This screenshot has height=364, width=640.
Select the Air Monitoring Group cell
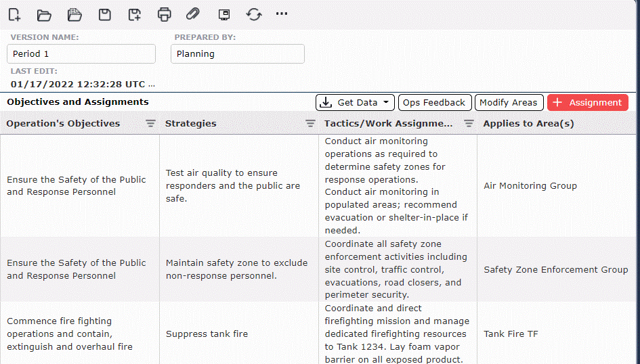(x=556, y=186)
